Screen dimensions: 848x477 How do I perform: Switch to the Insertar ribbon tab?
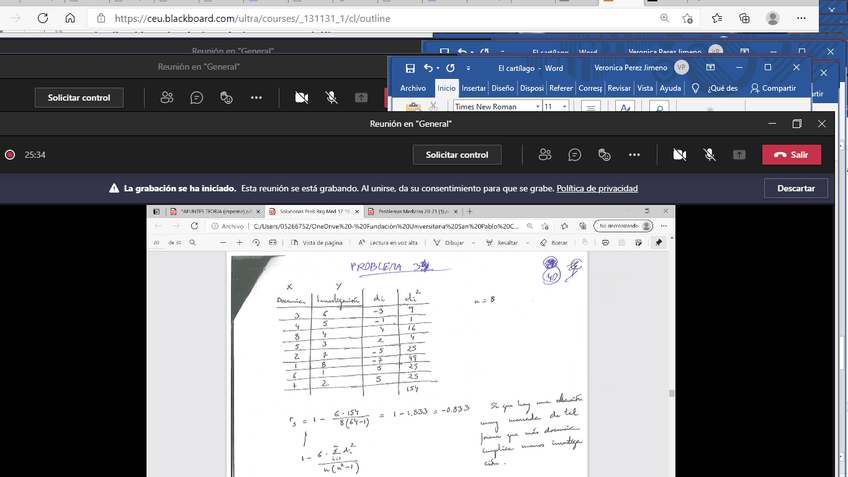click(473, 88)
